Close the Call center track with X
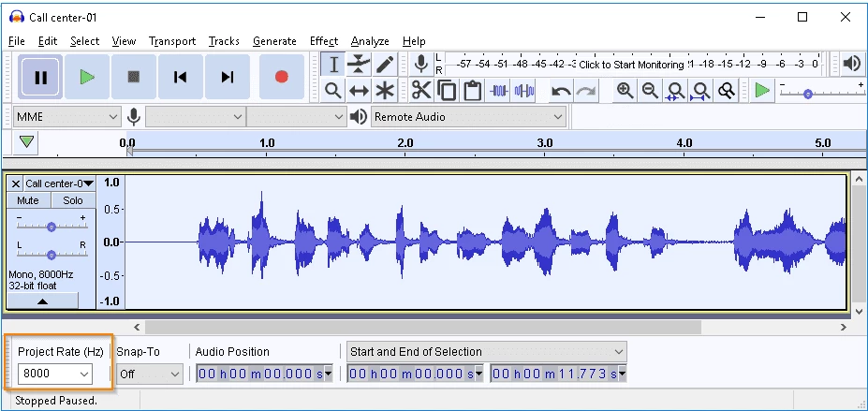This screenshot has width=868, height=411. click(16, 183)
